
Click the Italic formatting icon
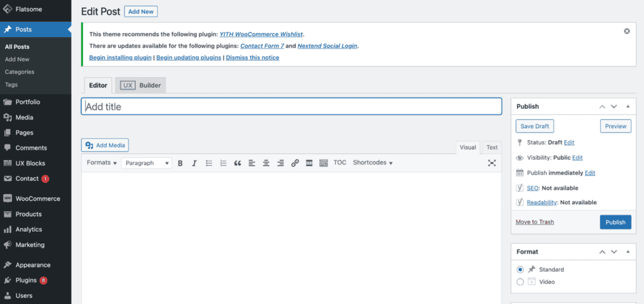pos(194,163)
